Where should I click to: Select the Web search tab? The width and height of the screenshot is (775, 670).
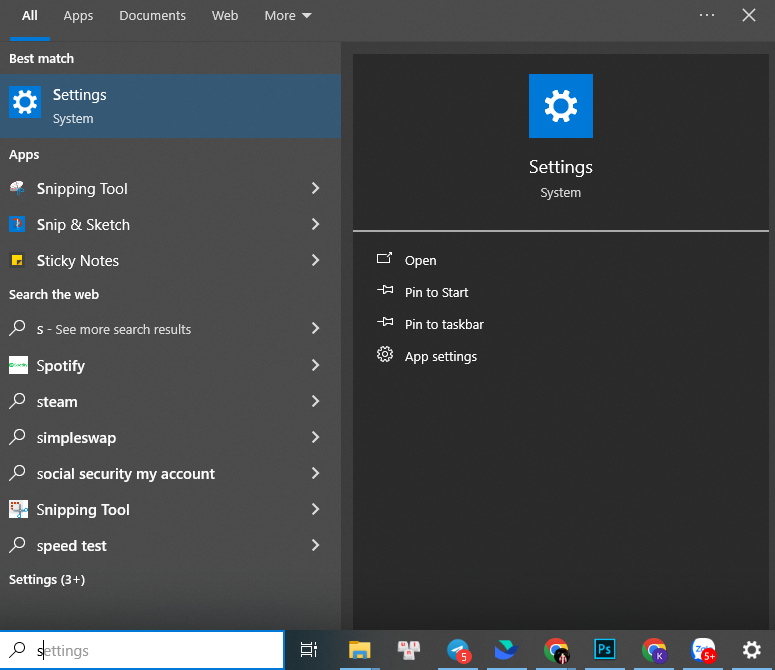[x=225, y=16]
